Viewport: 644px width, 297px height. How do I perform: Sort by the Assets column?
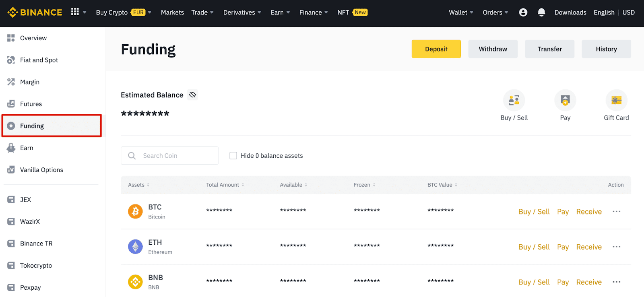[x=139, y=185]
